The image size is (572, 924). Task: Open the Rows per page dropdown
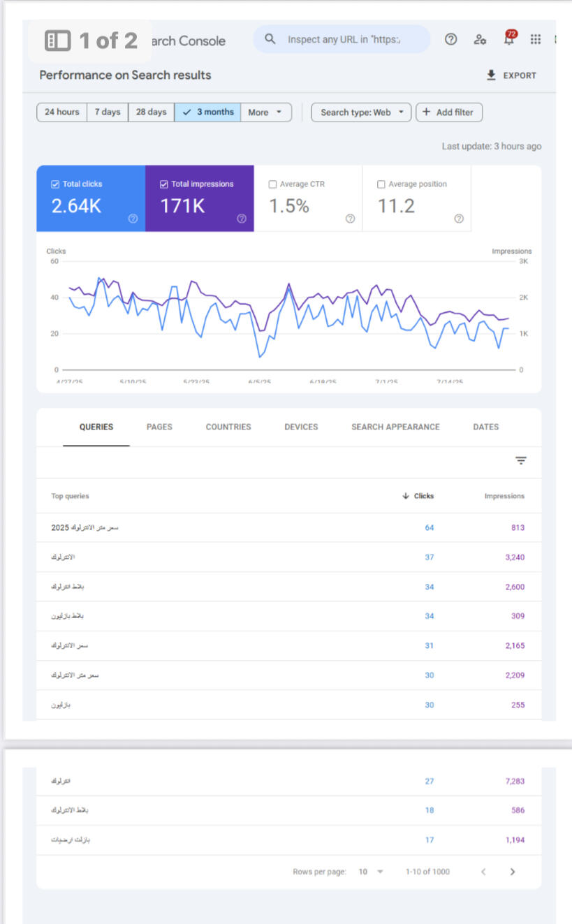(370, 872)
